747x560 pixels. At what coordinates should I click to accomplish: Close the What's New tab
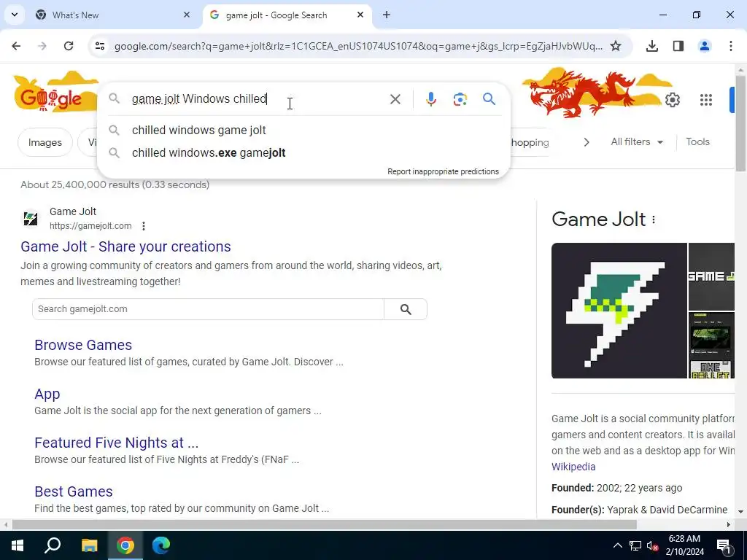(x=187, y=15)
